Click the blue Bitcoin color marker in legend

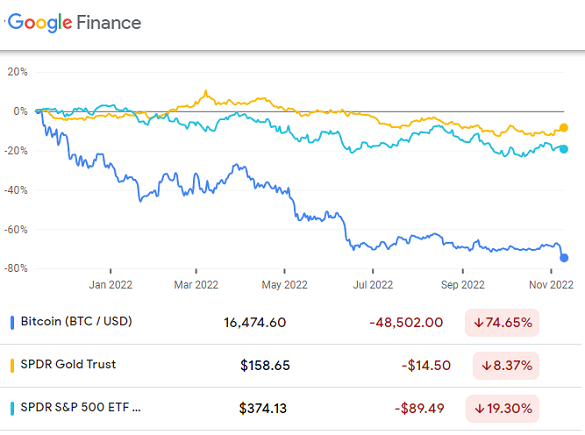tap(12, 323)
